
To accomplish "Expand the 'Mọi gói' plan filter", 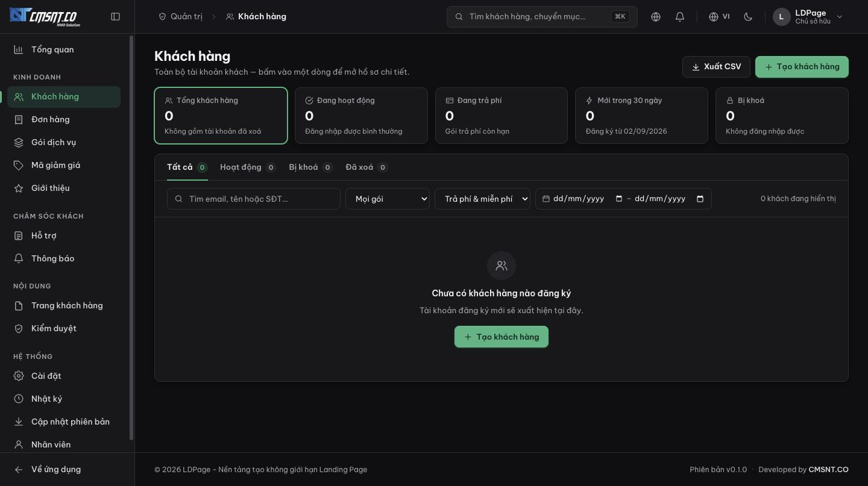I will [x=388, y=199].
